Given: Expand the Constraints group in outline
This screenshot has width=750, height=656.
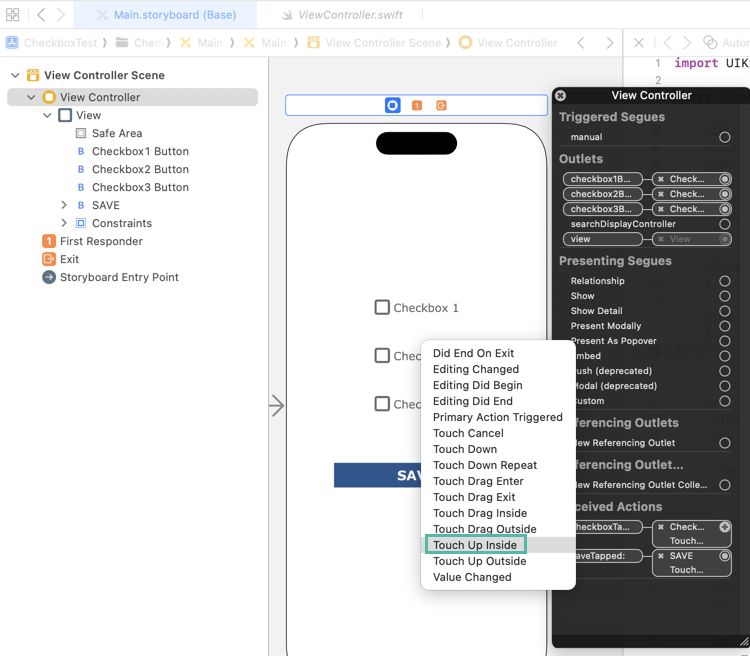Looking at the screenshot, I should coord(64,223).
